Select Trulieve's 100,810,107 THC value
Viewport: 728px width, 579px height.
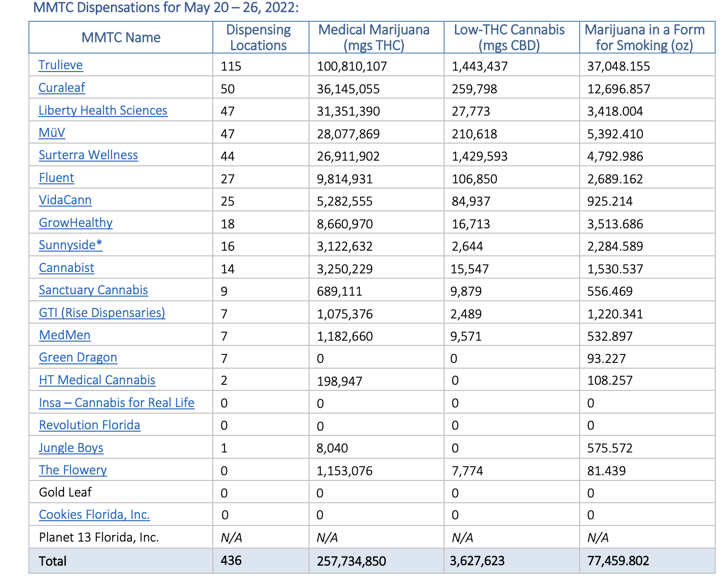pos(352,66)
